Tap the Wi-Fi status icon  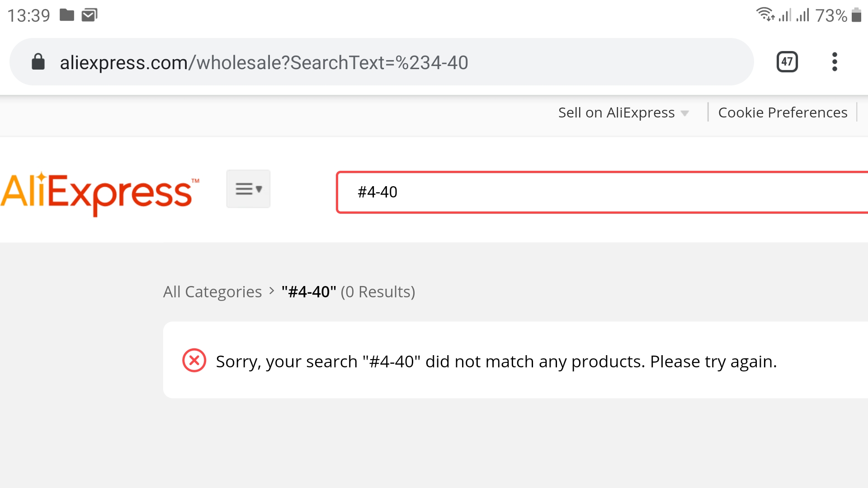coord(765,15)
